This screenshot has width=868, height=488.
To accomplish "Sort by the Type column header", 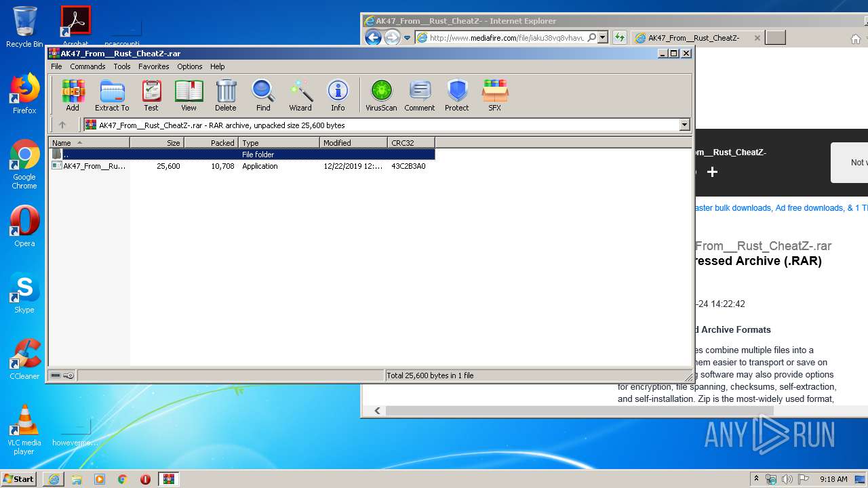I will point(279,143).
